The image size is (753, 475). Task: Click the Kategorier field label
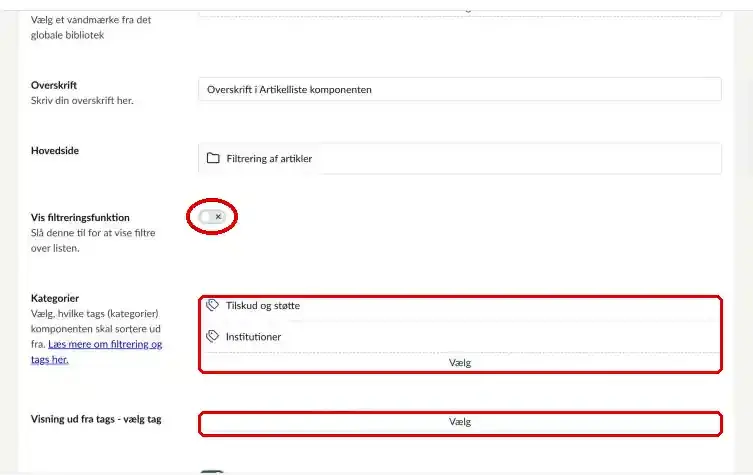click(55, 298)
